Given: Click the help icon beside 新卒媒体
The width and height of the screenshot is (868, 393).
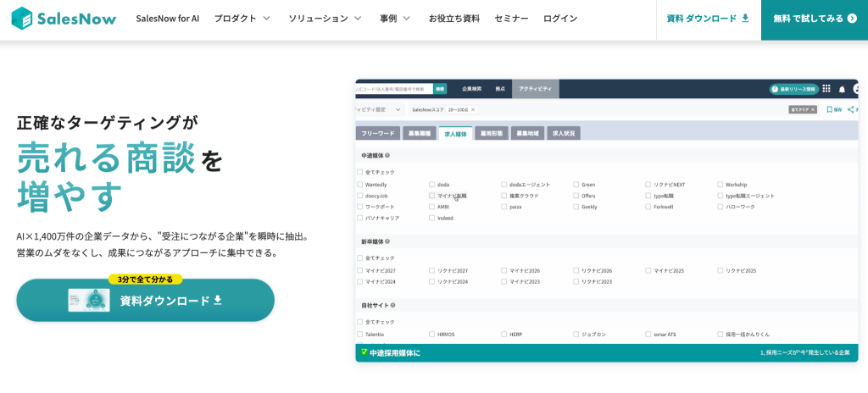Looking at the screenshot, I should [x=387, y=241].
